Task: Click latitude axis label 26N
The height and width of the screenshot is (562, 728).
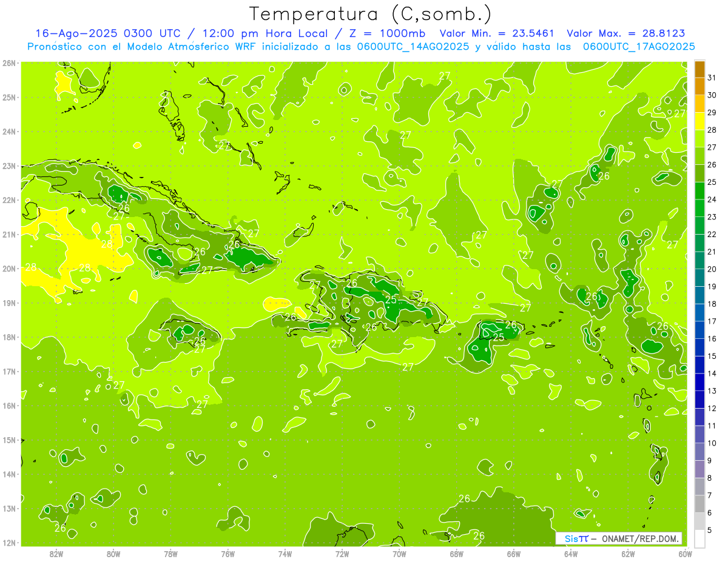Action: click(x=10, y=63)
